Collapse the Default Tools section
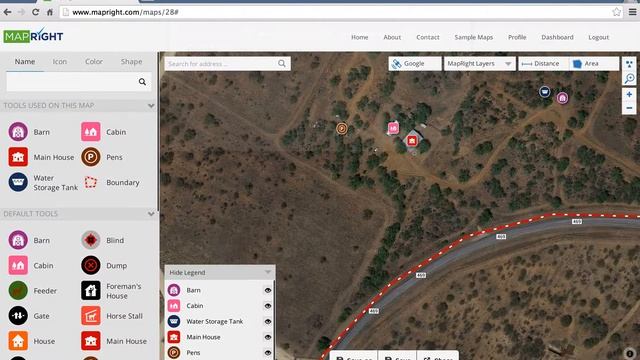The height and width of the screenshot is (360, 640). pyautogui.click(x=151, y=214)
